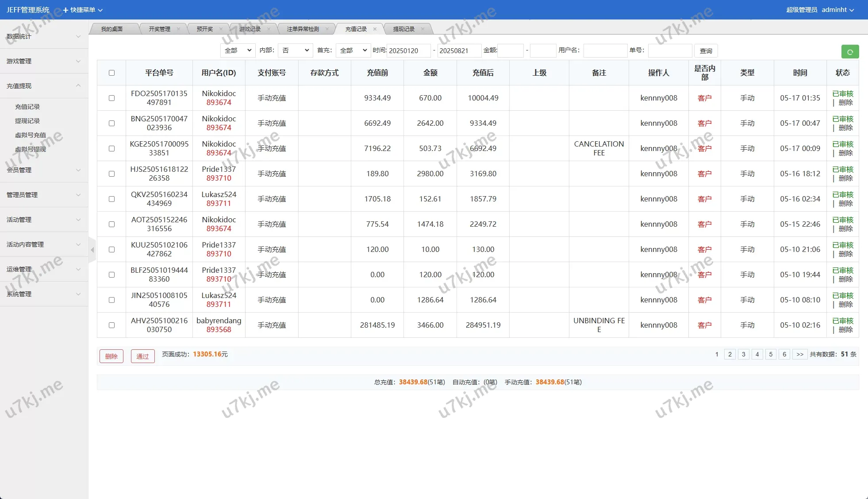Click the red 通过 approve button
Screen dimensions: 868x499
click(142, 356)
